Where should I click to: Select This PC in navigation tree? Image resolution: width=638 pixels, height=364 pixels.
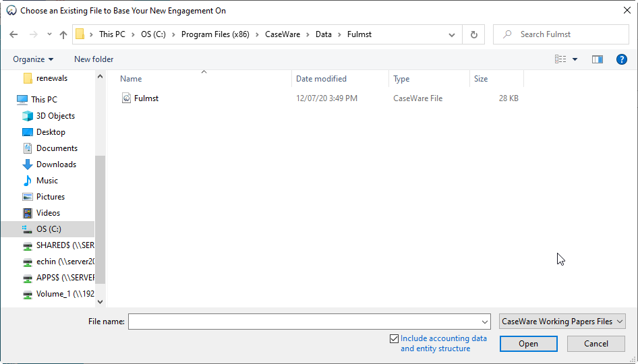click(x=36, y=100)
